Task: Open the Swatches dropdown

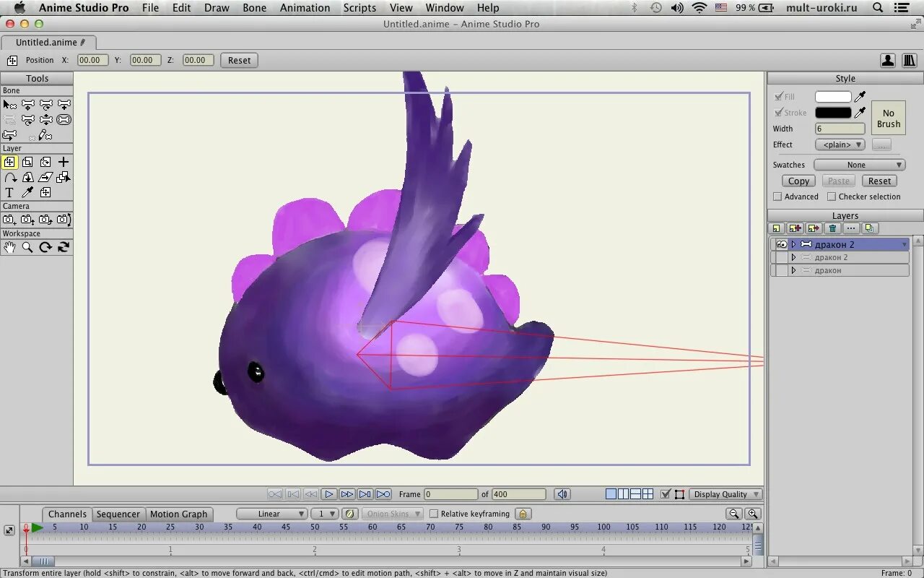Action: point(859,165)
